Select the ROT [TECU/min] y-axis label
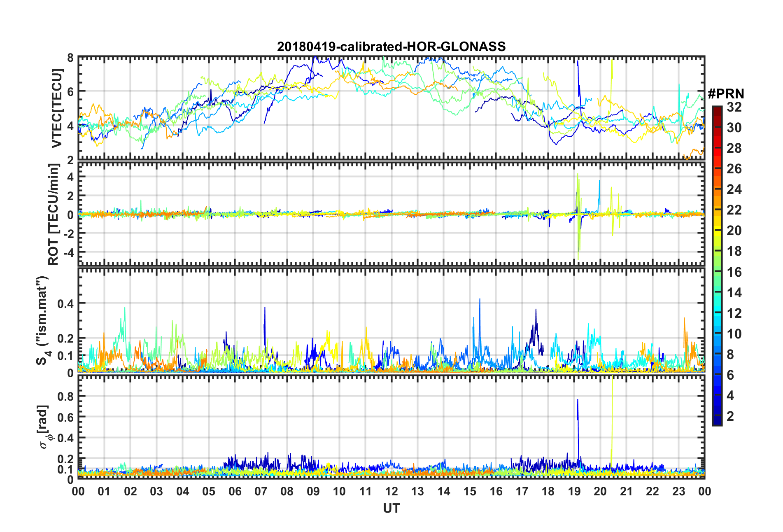The width and height of the screenshot is (783, 532). 54,214
